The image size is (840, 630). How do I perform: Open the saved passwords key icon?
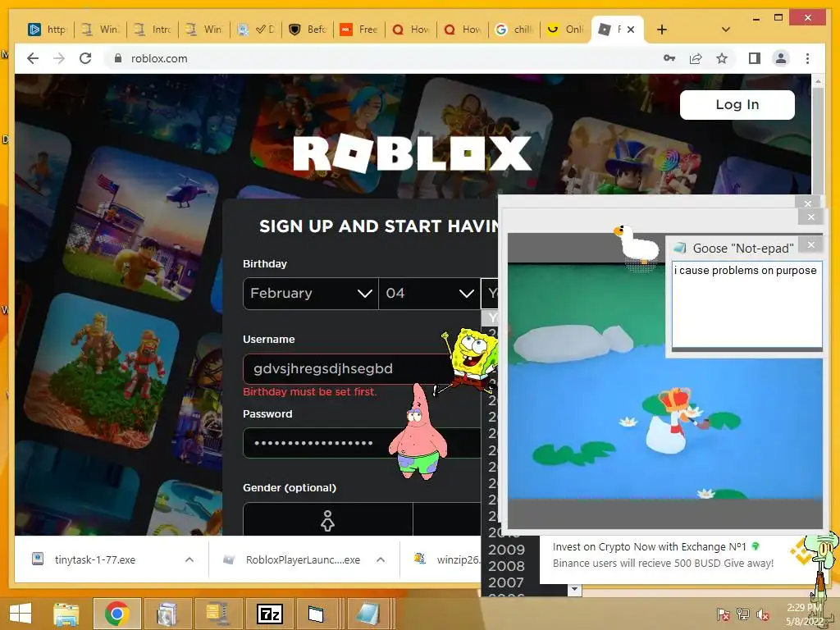pyautogui.click(x=669, y=58)
